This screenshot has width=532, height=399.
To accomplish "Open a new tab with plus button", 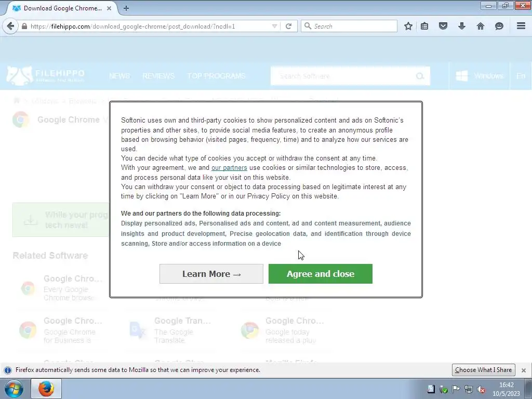I will click(126, 8).
